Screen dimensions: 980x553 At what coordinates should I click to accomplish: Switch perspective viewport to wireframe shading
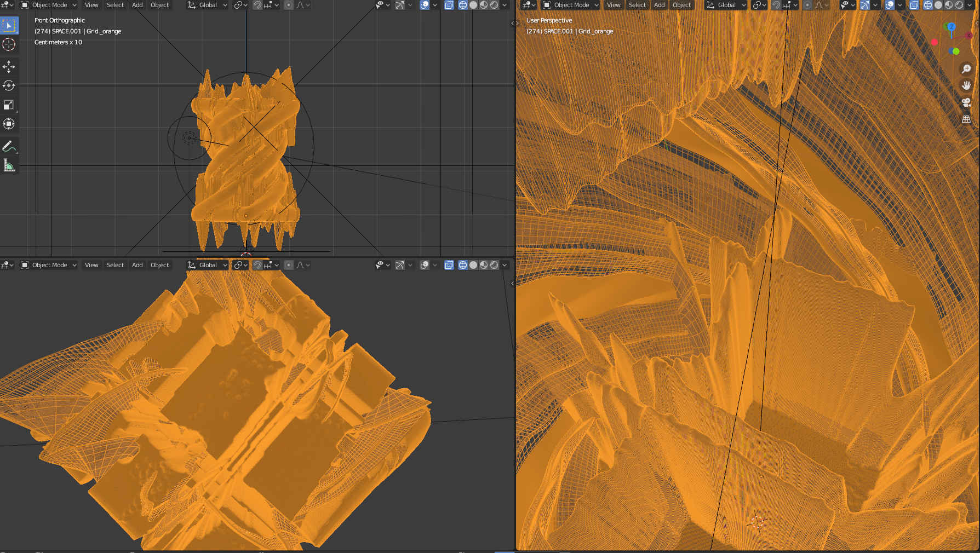(928, 5)
